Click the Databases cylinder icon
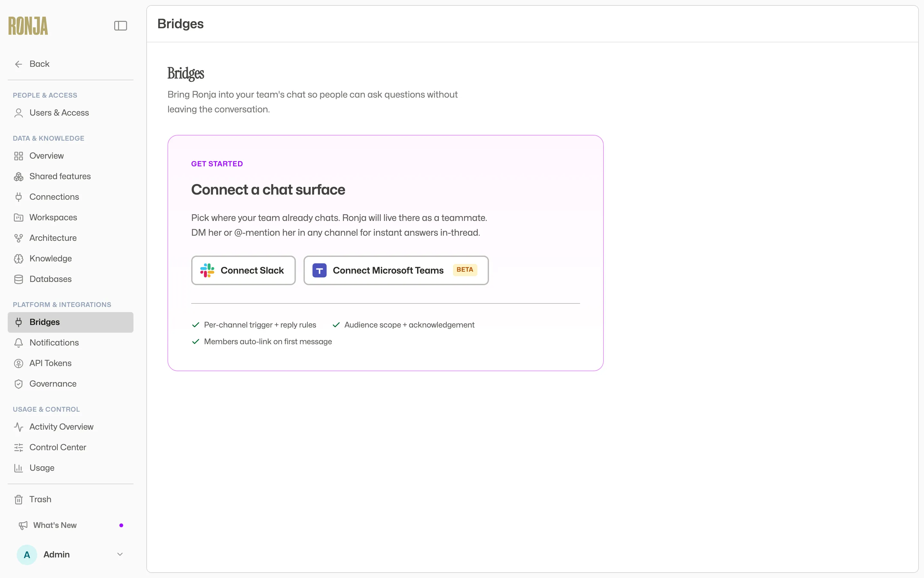The image size is (924, 578). pyautogui.click(x=18, y=279)
